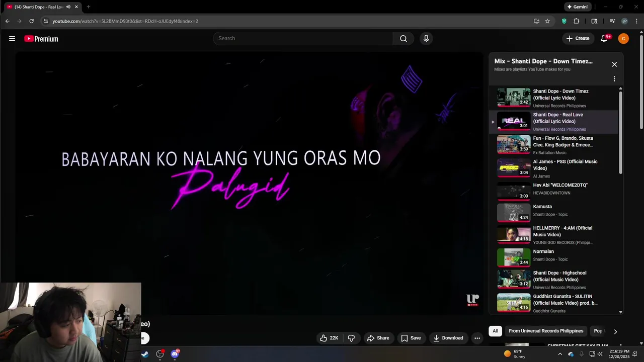Image resolution: width=644 pixels, height=362 pixels.
Task: Open the YouTube hamburger guide menu
Action: 12,39
